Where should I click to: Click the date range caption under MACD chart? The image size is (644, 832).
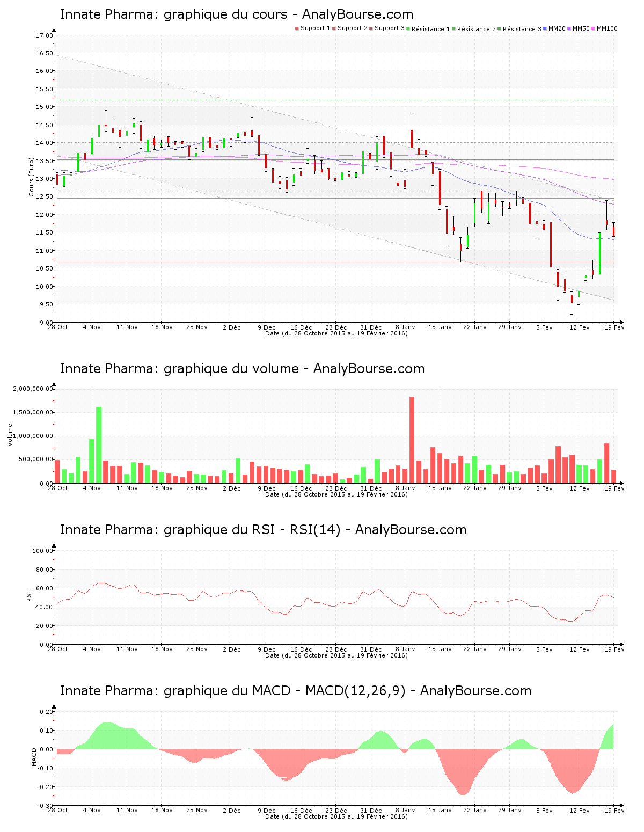(336, 816)
